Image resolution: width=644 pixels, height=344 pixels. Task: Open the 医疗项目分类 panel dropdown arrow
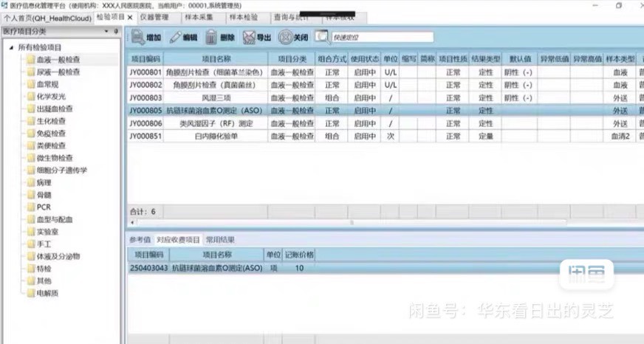tap(107, 31)
